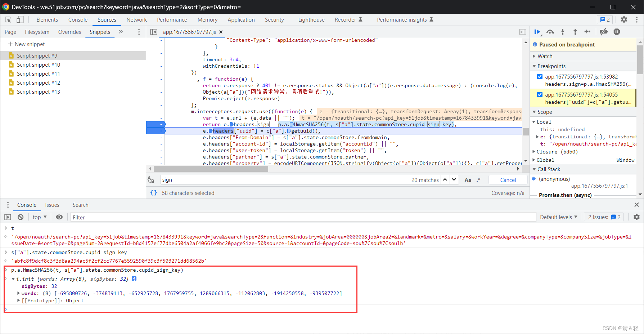
Task: Expand the Watch section
Action: pyautogui.click(x=545, y=56)
